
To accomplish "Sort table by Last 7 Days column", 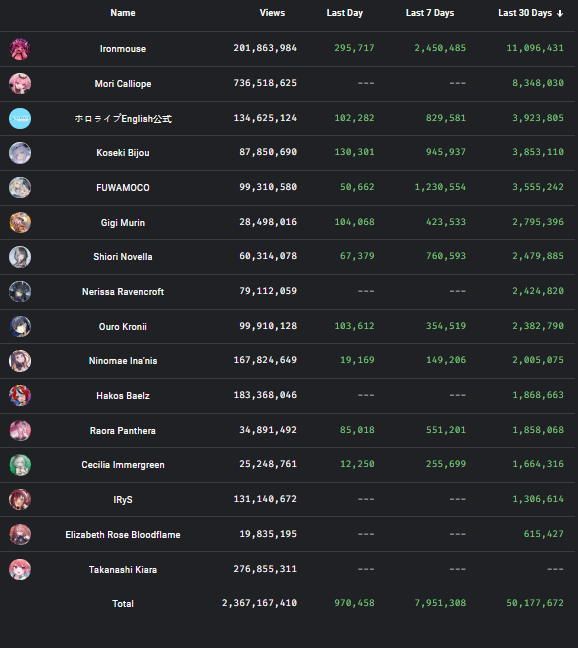I will [430, 13].
